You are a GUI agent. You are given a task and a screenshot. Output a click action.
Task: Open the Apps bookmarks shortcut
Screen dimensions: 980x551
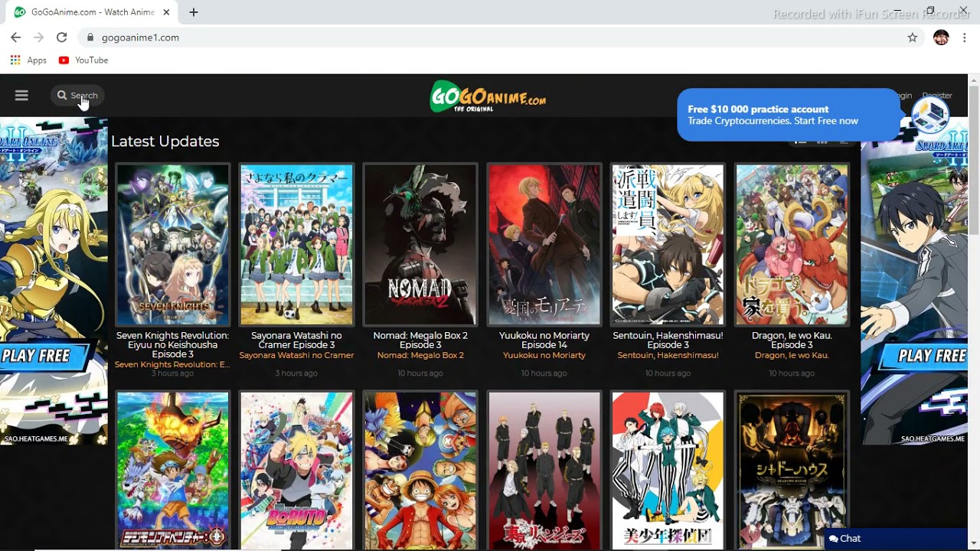[x=28, y=60]
